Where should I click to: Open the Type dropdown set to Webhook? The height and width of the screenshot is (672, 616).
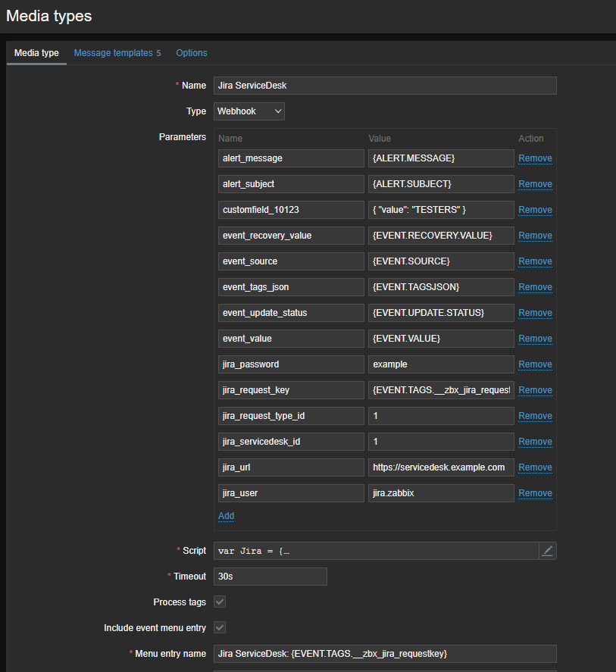pyautogui.click(x=249, y=111)
